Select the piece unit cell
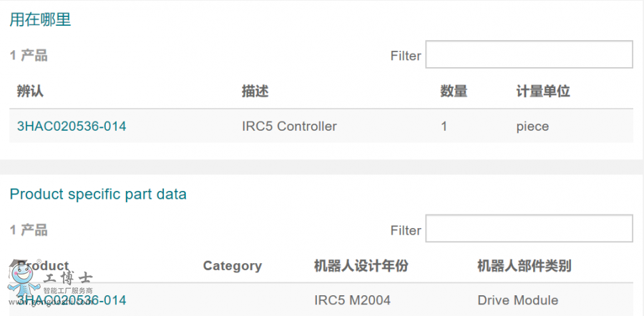 click(532, 127)
